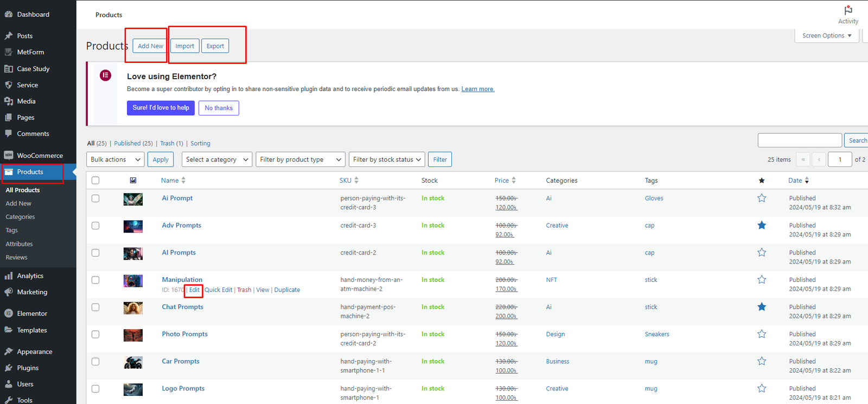Check the select-all products checkbox

[x=95, y=181]
